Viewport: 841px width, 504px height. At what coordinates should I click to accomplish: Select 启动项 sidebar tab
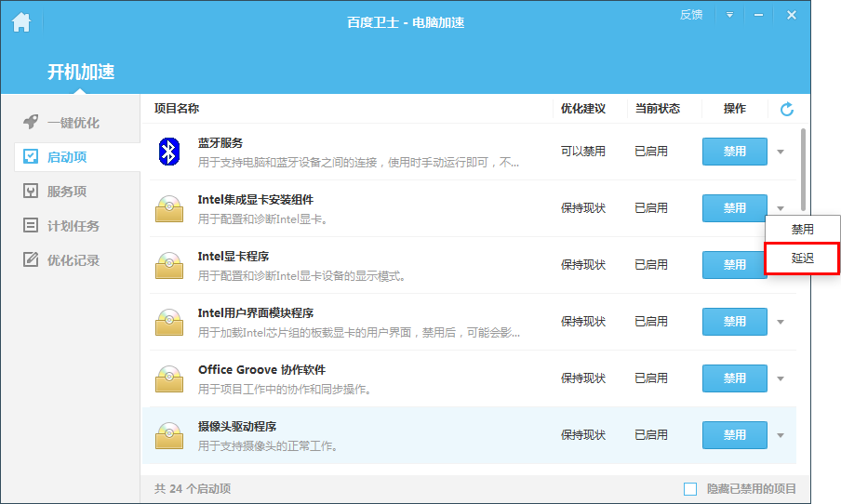click(77, 157)
